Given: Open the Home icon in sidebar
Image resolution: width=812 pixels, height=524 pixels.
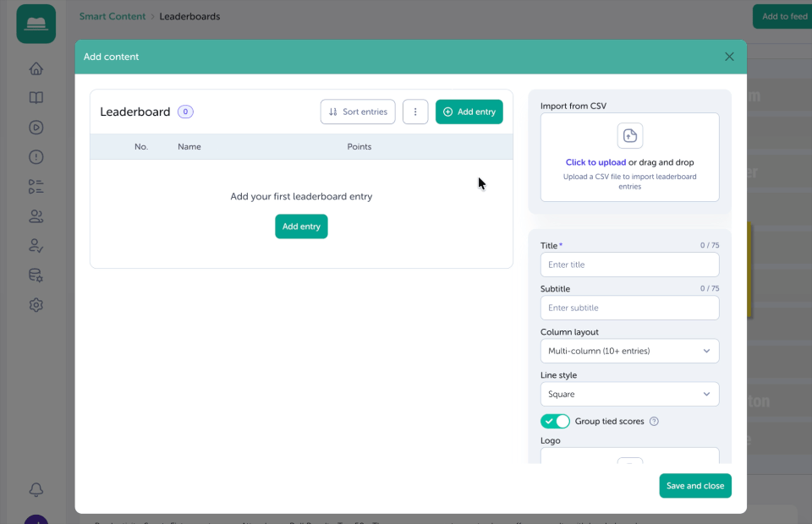Looking at the screenshot, I should pos(36,68).
